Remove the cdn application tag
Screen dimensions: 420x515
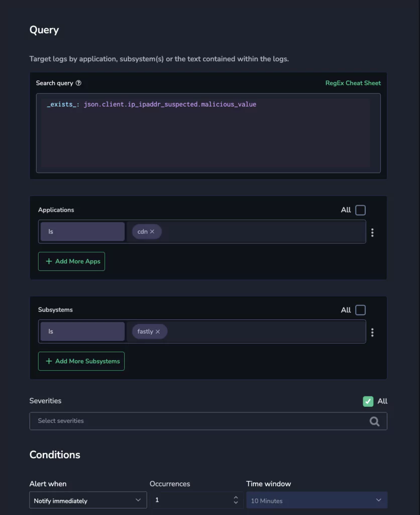coord(152,231)
